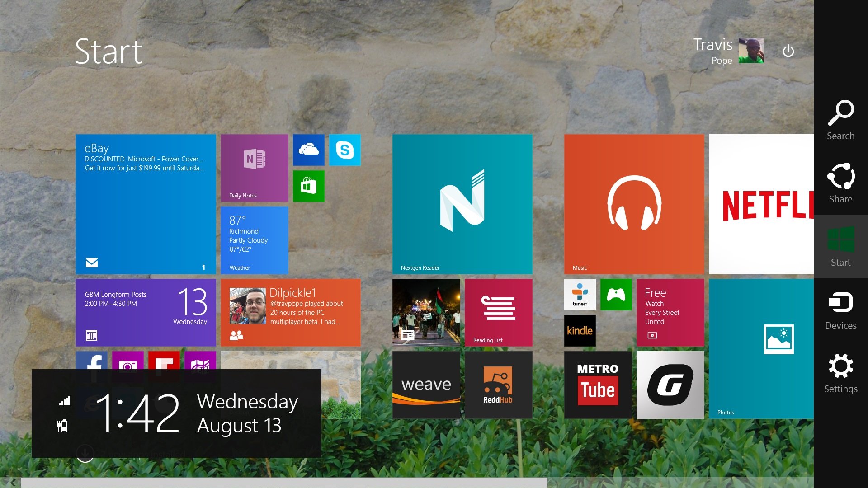Open the Share charm
This screenshot has width=868, height=488.
[840, 183]
